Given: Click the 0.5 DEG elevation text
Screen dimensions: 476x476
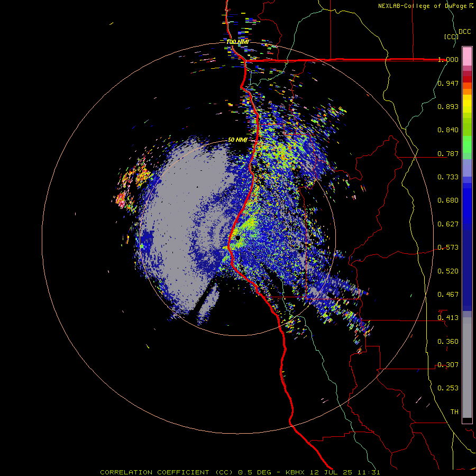Looking at the screenshot, I should click(x=254, y=472).
